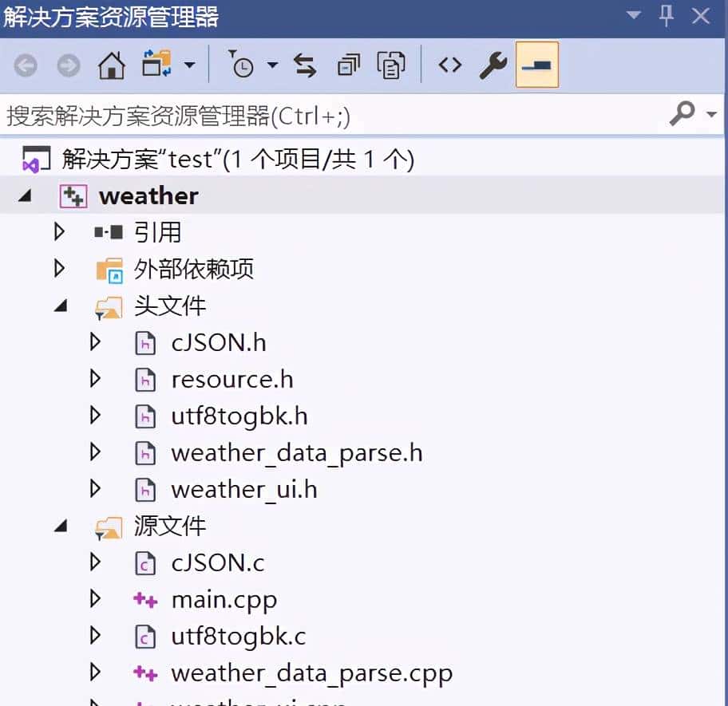This screenshot has width=728, height=706.
Task: Click the Forward navigation arrow icon
Action: (68, 65)
